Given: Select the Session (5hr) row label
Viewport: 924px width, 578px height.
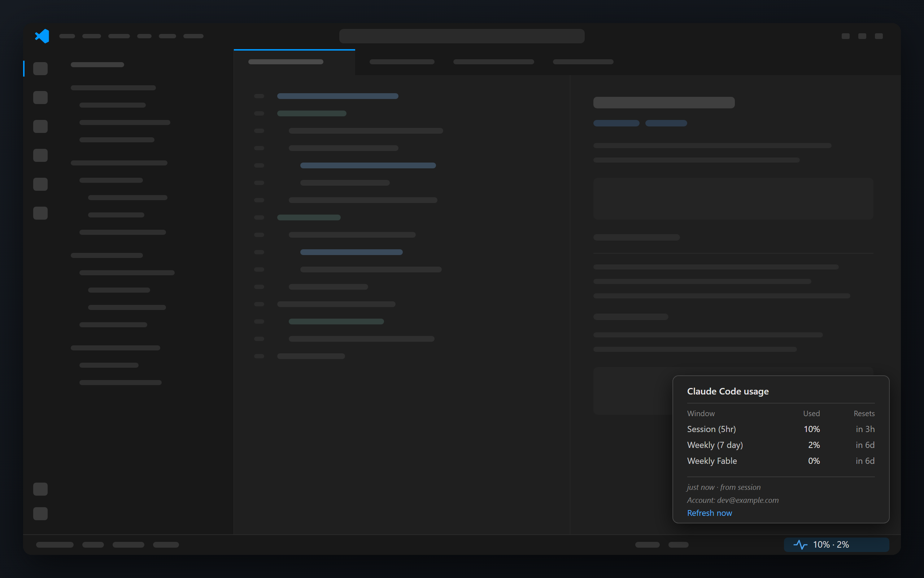Looking at the screenshot, I should click(711, 429).
